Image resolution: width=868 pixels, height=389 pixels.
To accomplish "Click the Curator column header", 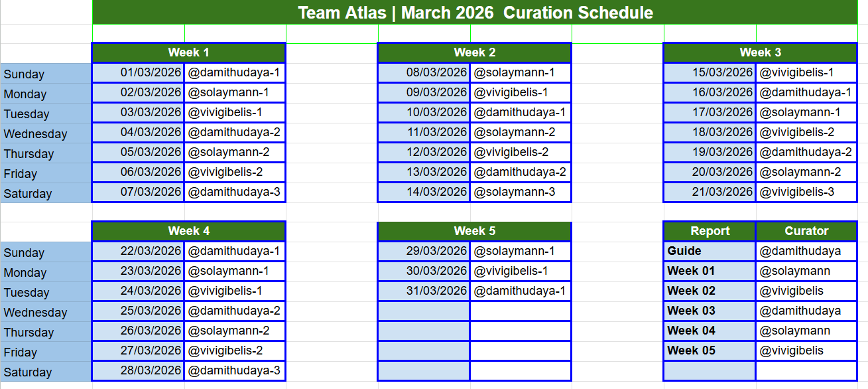I will (806, 231).
